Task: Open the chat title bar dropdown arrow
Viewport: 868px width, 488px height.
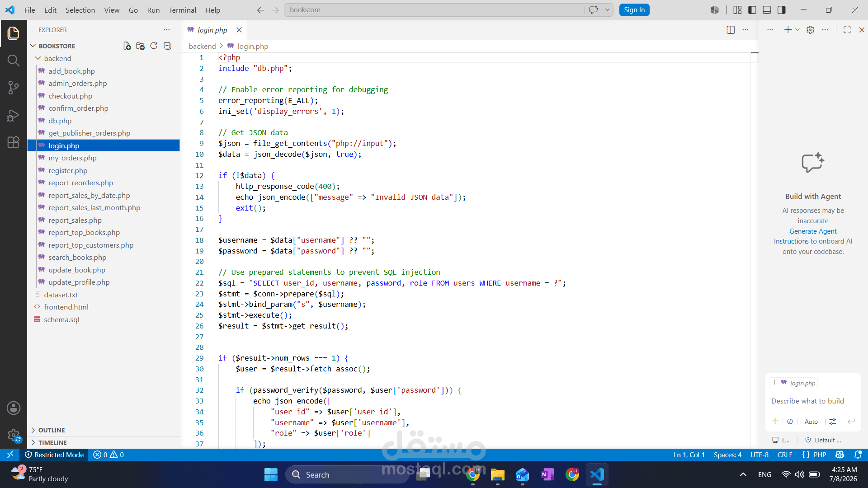Action: 607,10
